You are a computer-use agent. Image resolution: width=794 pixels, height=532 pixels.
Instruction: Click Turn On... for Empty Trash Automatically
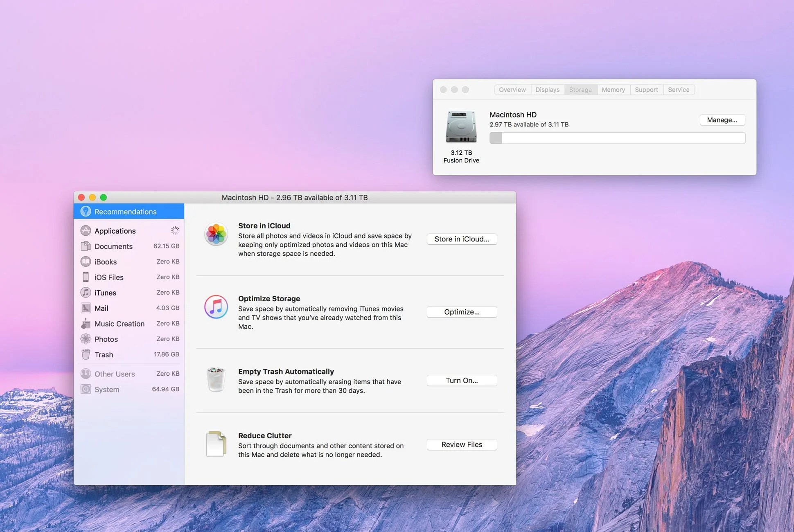(462, 381)
